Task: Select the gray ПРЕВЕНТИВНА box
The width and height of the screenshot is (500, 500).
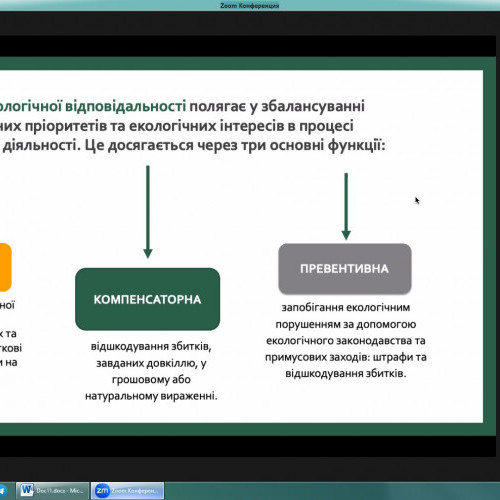Action: (x=345, y=269)
